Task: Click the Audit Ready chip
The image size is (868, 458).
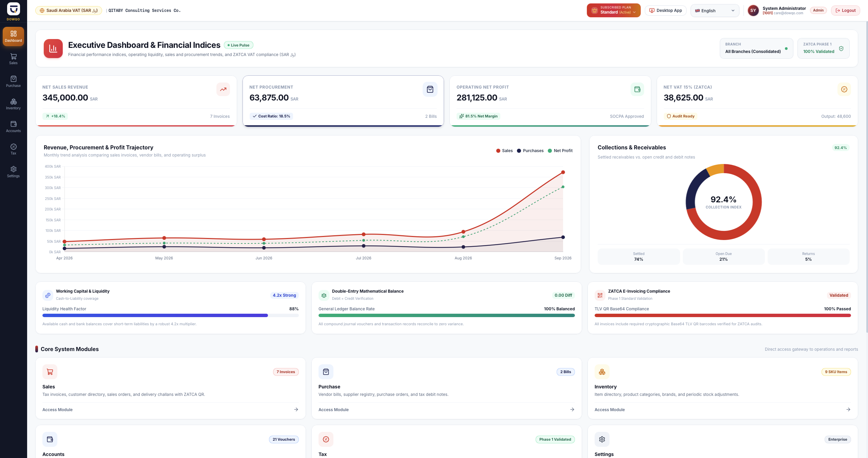Action: 680,116
